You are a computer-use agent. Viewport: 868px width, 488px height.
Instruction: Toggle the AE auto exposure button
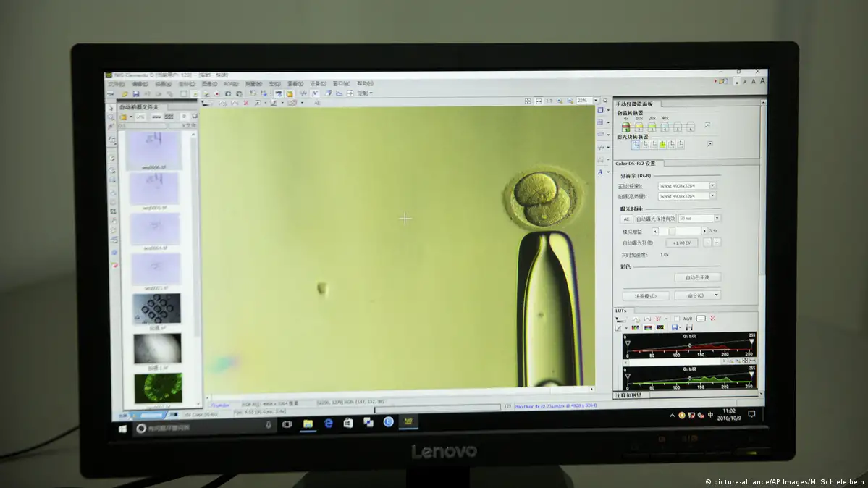(626, 219)
